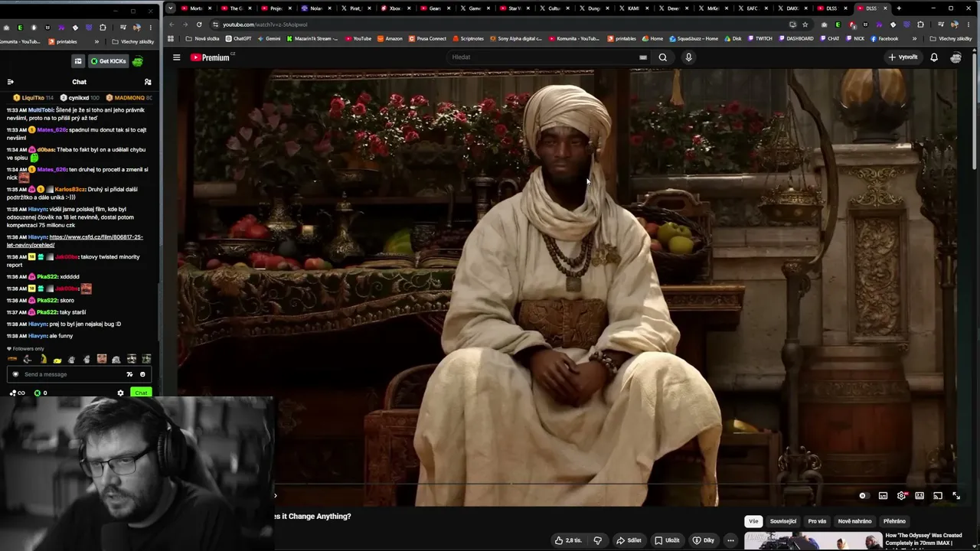Screen dimensions: 980x551
Task: Enter fullscreen on the video player
Action: [956, 496]
